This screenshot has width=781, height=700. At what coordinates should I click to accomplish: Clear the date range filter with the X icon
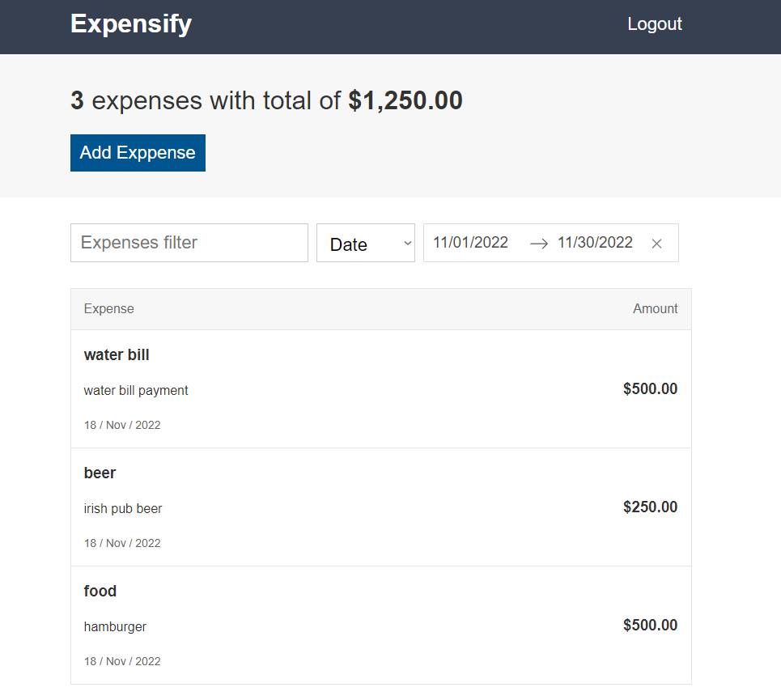point(656,243)
